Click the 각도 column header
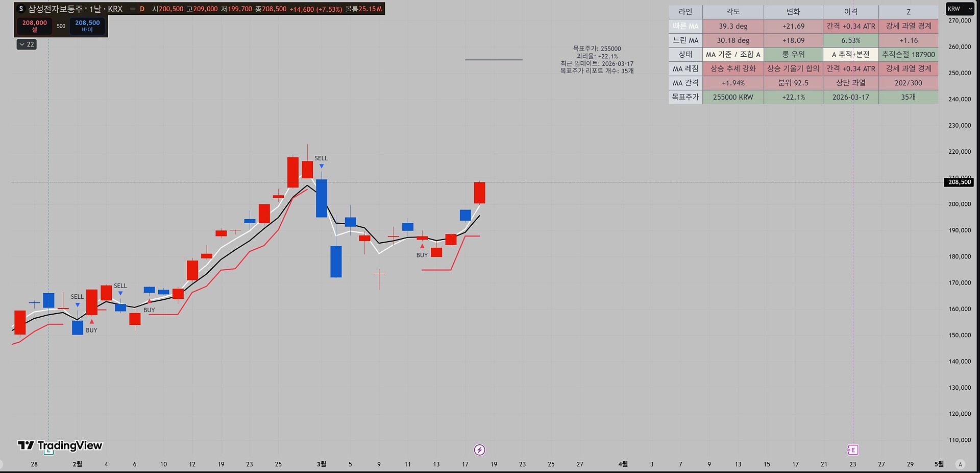The height and width of the screenshot is (473, 980). 733,12
